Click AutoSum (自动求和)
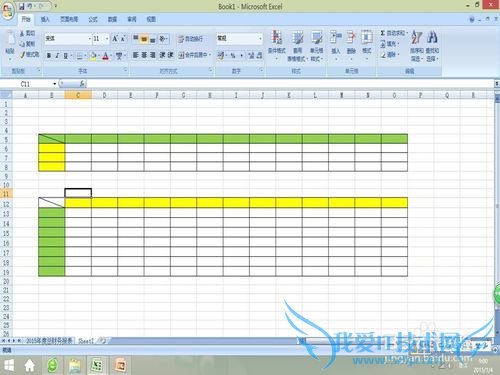This screenshot has height=375, width=500. (x=393, y=33)
